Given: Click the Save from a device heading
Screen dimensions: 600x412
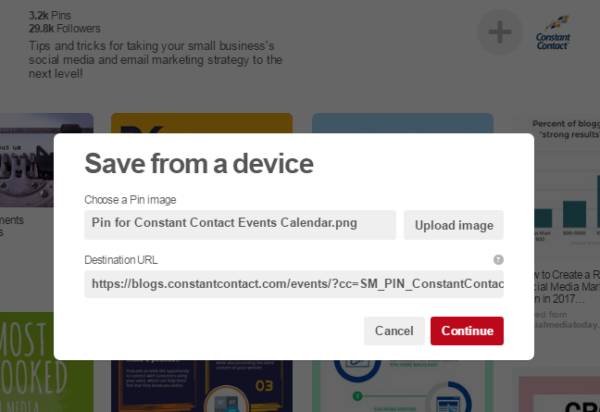Looking at the screenshot, I should (199, 164).
